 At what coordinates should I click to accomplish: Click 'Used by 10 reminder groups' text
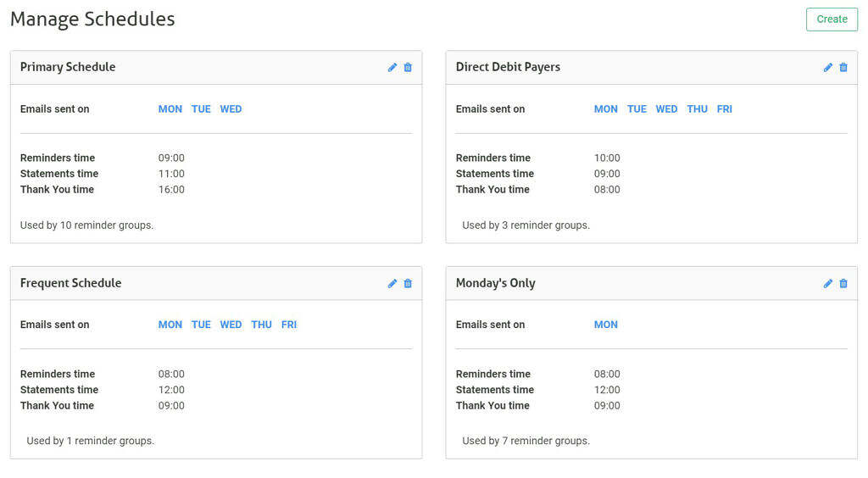pyautogui.click(x=86, y=225)
